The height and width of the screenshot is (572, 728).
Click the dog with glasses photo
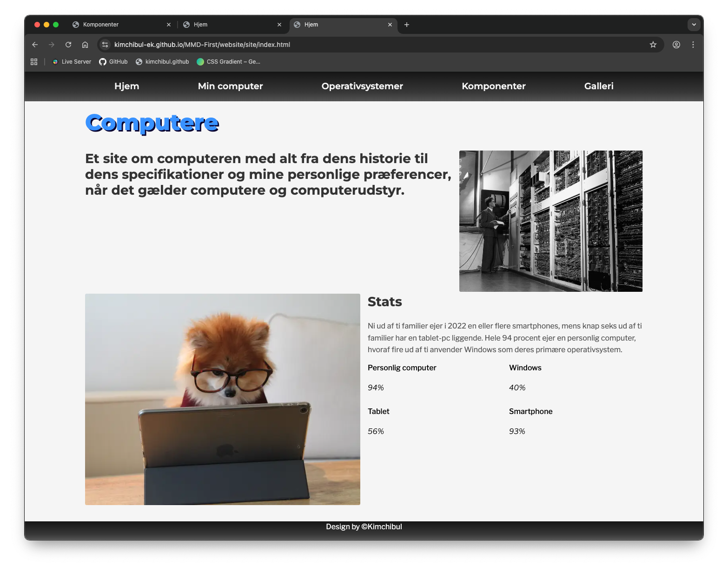[222, 399]
